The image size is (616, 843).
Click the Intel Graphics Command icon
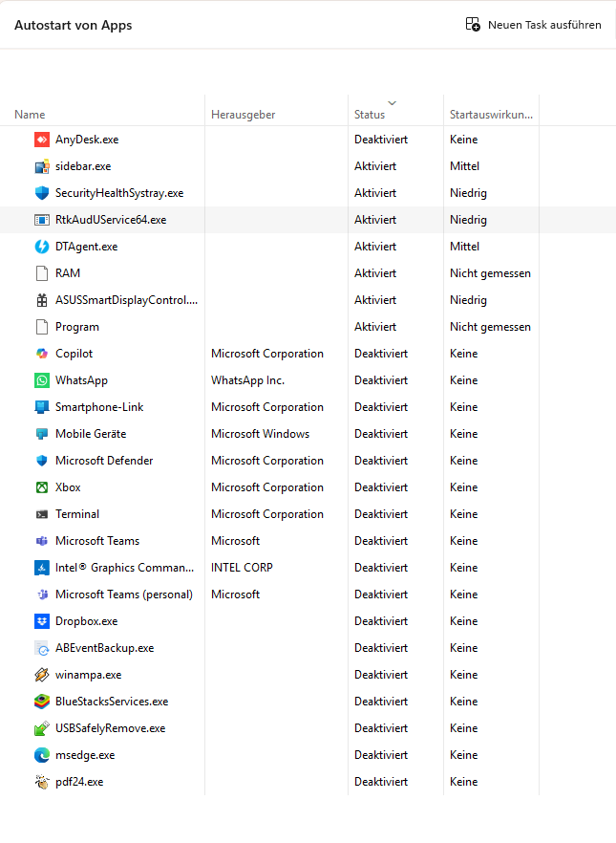[42, 568]
